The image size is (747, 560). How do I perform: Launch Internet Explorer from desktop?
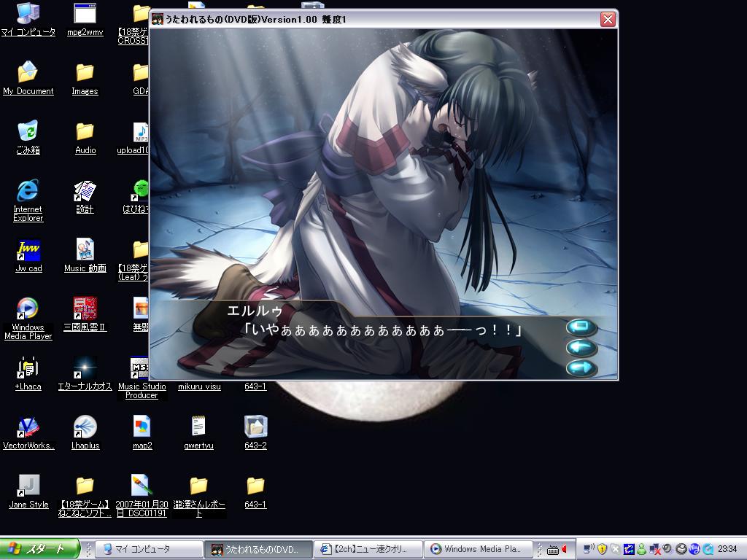coord(28,201)
